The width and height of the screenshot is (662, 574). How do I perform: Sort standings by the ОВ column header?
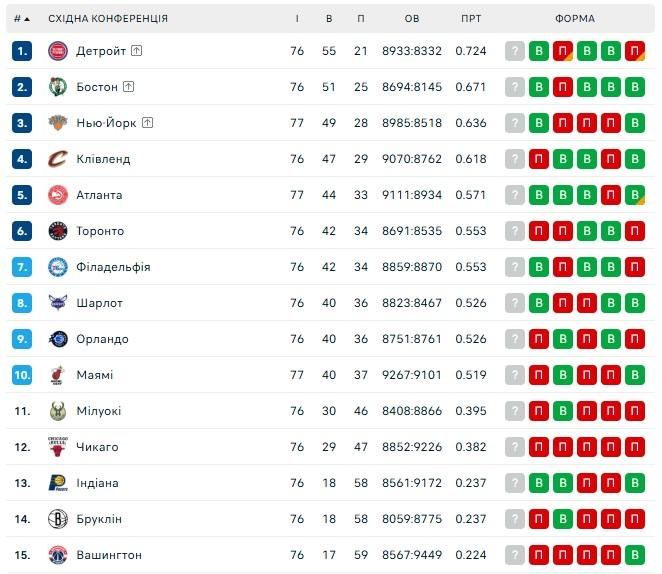[x=412, y=19]
